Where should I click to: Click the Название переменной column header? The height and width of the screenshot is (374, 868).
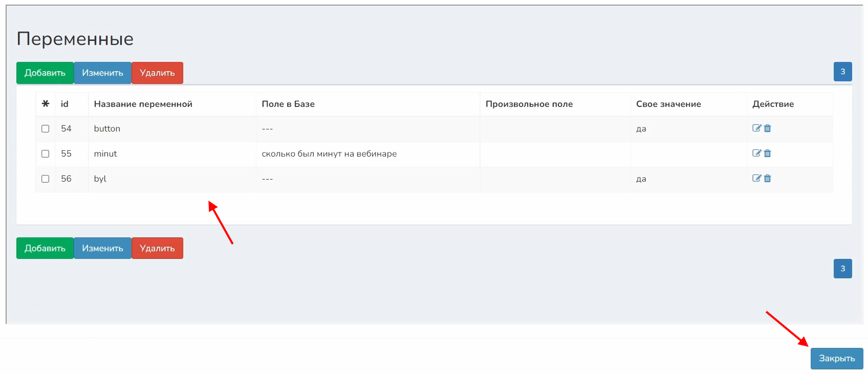coord(143,104)
